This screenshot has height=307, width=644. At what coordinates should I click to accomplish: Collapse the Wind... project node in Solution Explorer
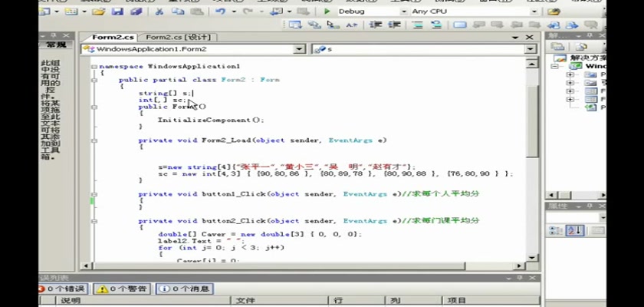click(x=555, y=67)
